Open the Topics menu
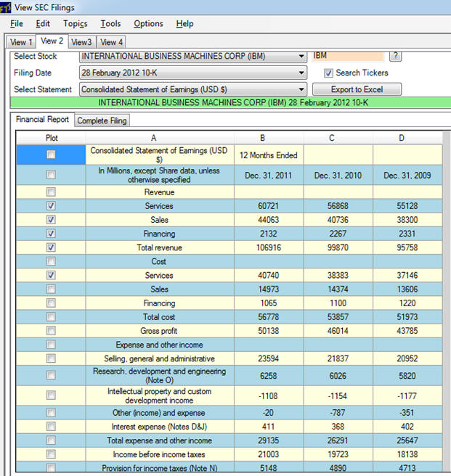 76,24
